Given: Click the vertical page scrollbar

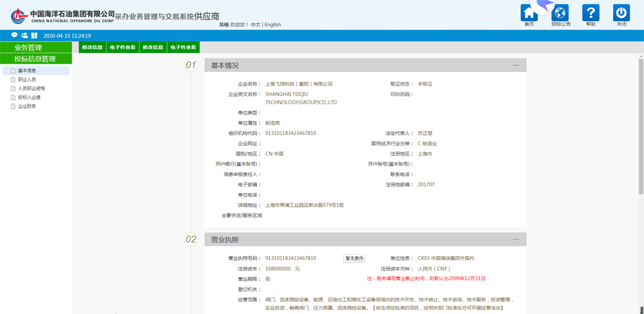Looking at the screenshot, I should (640, 129).
